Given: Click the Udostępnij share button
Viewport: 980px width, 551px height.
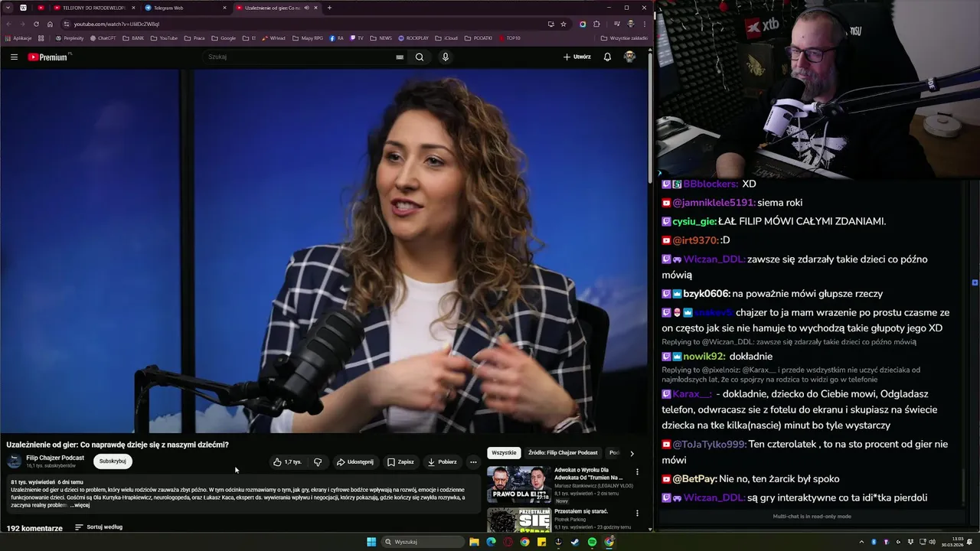Looking at the screenshot, I should tap(355, 462).
